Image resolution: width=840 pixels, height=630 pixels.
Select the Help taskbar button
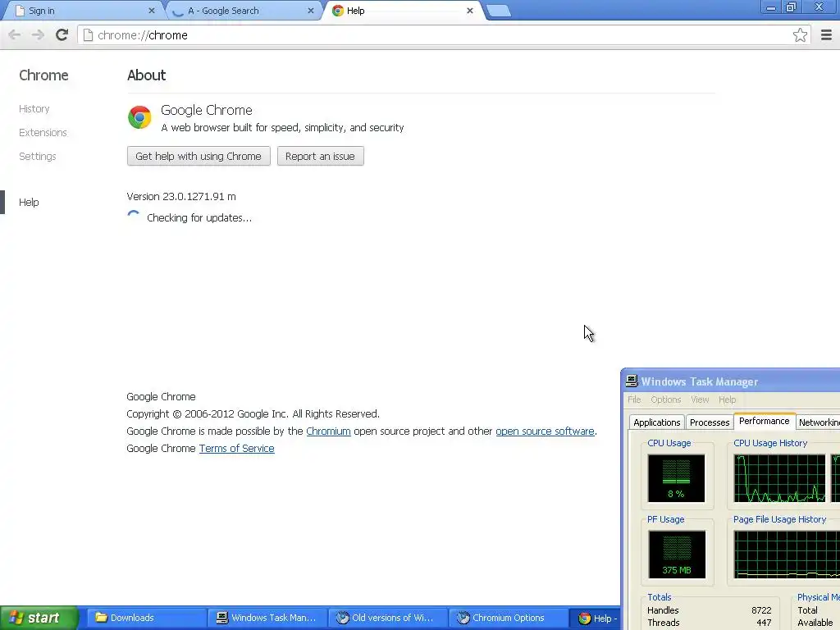pyautogui.click(x=596, y=619)
